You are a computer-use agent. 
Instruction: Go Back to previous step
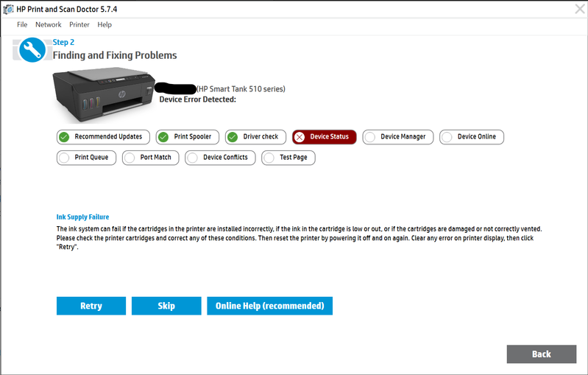pyautogui.click(x=542, y=354)
